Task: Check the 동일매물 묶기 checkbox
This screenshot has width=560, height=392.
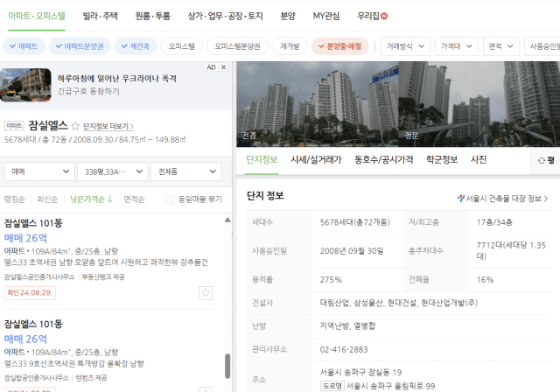Action: click(169, 199)
